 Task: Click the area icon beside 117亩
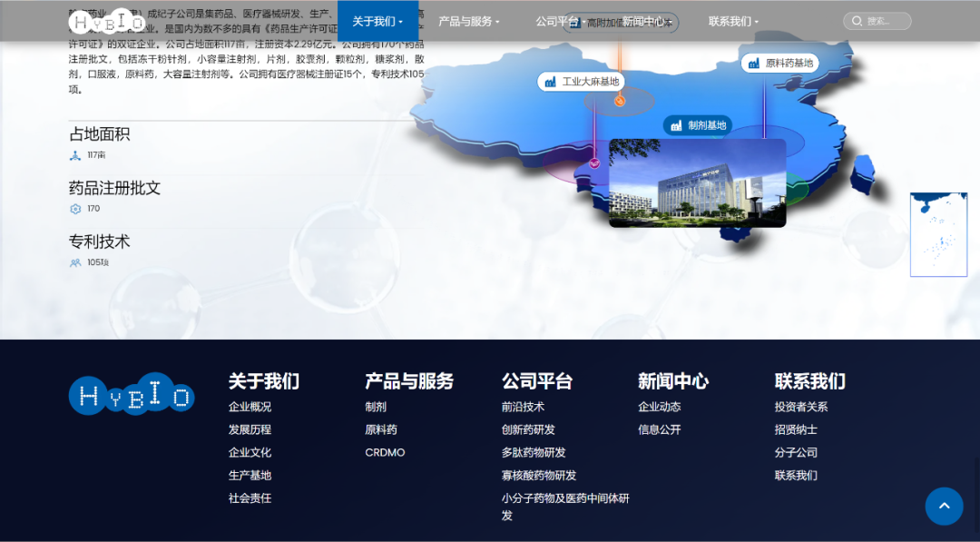75,155
